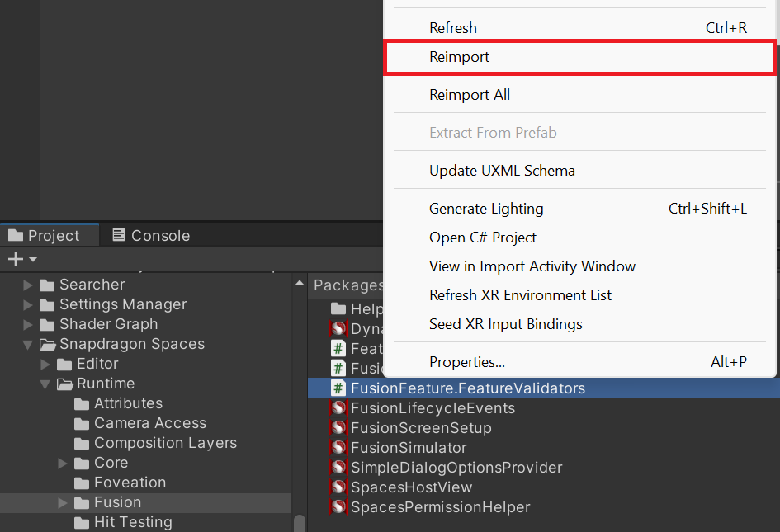This screenshot has width=780, height=532.
Task: Click the folder tree scroll-up arrow
Action: point(300,283)
